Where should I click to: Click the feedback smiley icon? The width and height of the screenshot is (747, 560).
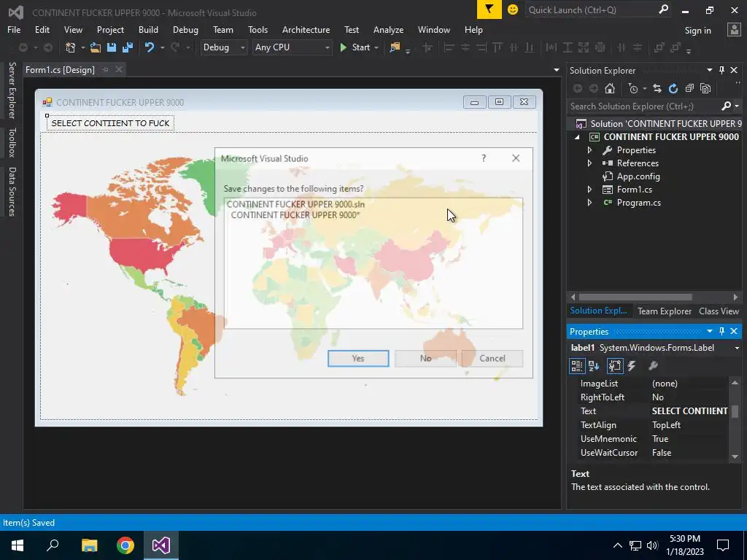(513, 9)
